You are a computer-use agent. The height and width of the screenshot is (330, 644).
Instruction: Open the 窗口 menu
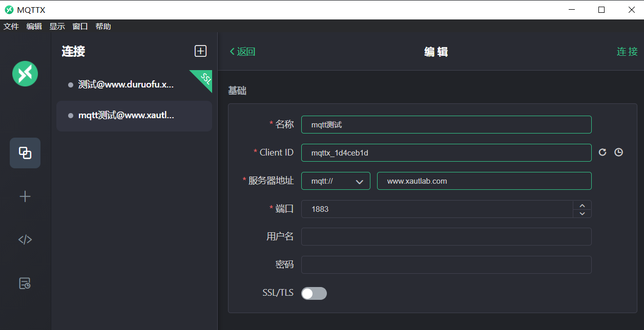click(80, 27)
